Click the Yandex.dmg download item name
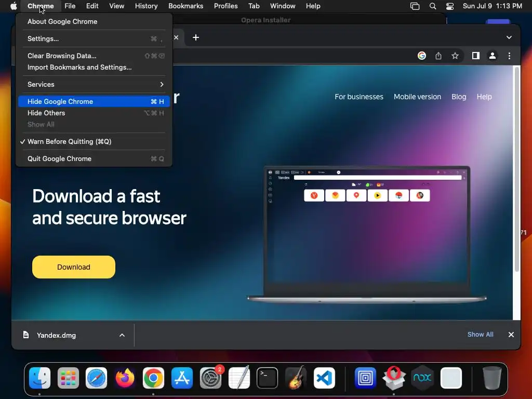 point(56,335)
